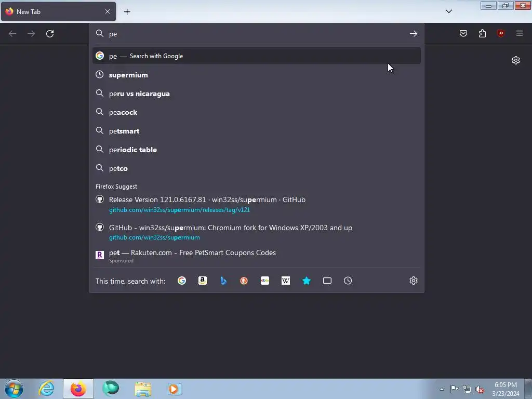
Task: Open a new tab with plus button
Action: click(127, 11)
